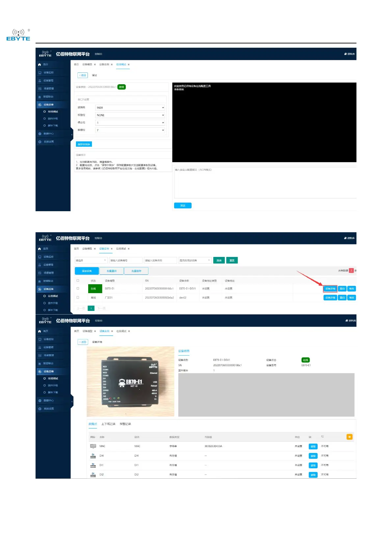The image size is (392, 554).
Task: Open the 是否启用该设备 dropdown
Action: point(195,260)
